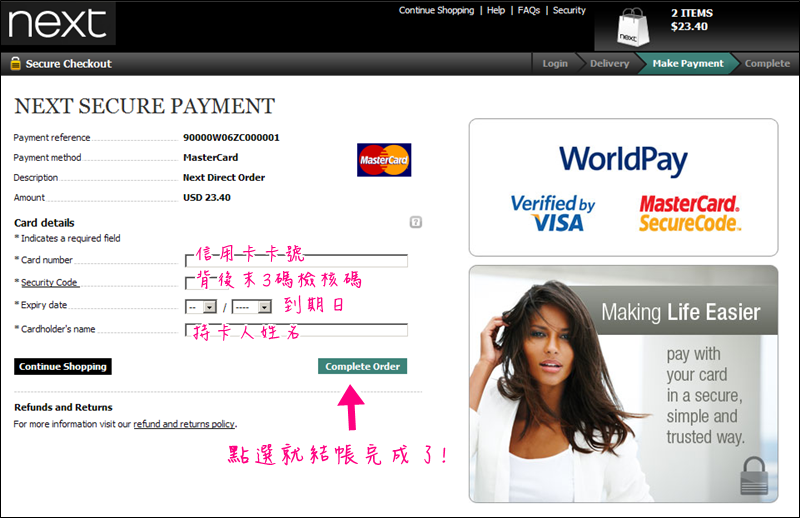Click the Verified by VISA logo
The width and height of the screenshot is (800, 518).
pos(553,213)
